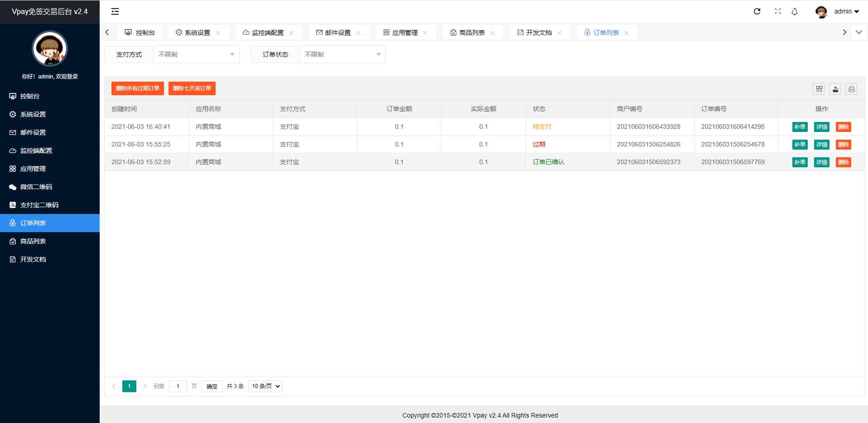868x423 pixels.
Task: Expand the tab list chevron at right
Action: tap(858, 32)
